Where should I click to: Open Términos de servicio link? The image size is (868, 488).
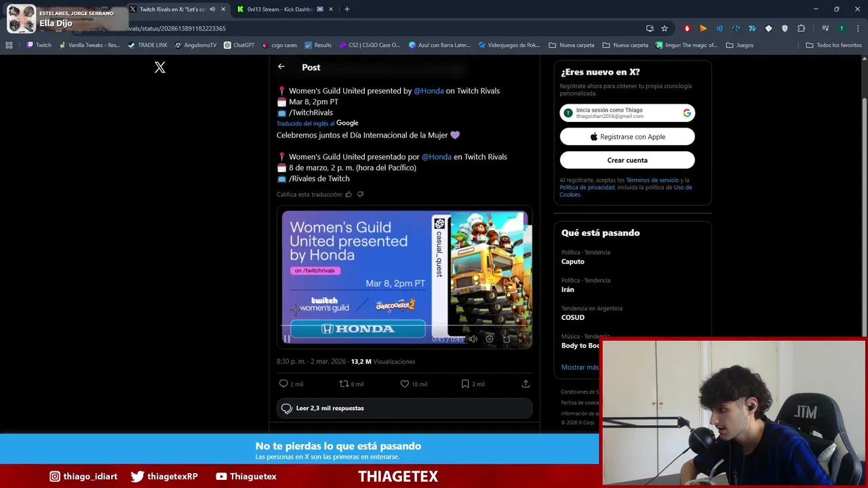652,180
